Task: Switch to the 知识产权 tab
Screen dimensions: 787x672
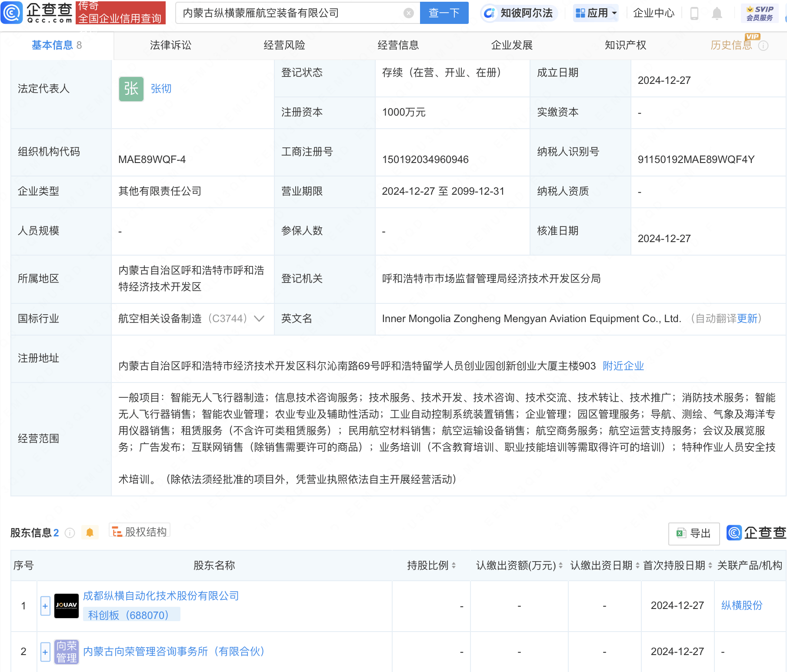Action: [625, 45]
